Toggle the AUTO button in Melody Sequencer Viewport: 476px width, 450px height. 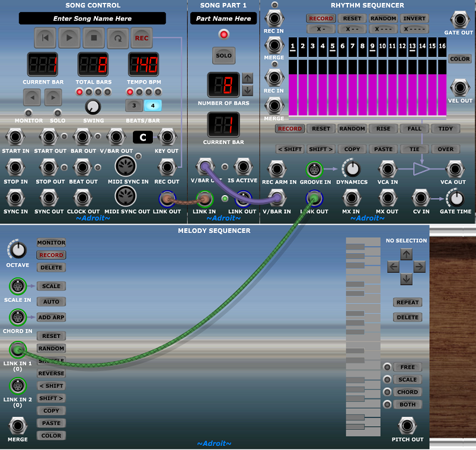tap(52, 302)
